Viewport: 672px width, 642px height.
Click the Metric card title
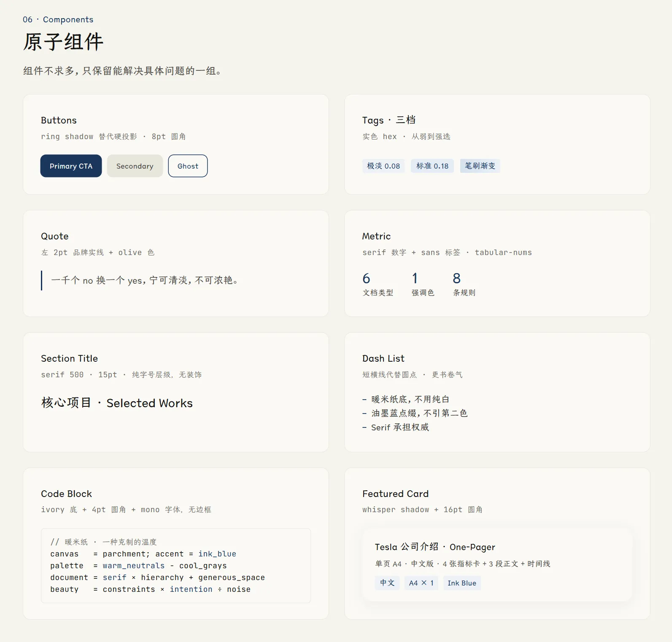coord(376,236)
